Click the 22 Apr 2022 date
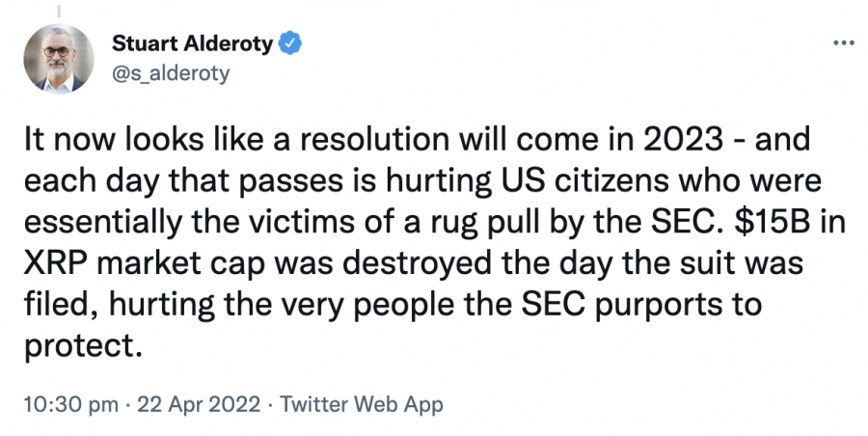Viewport: 868px width, 436px height. 199,404
